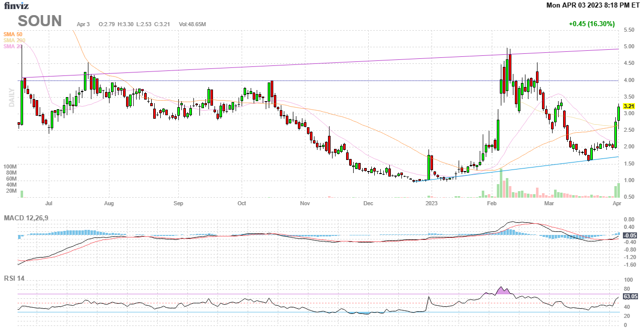The height and width of the screenshot is (333, 644).
Task: Click the SOUN ticker symbol
Action: (x=40, y=21)
